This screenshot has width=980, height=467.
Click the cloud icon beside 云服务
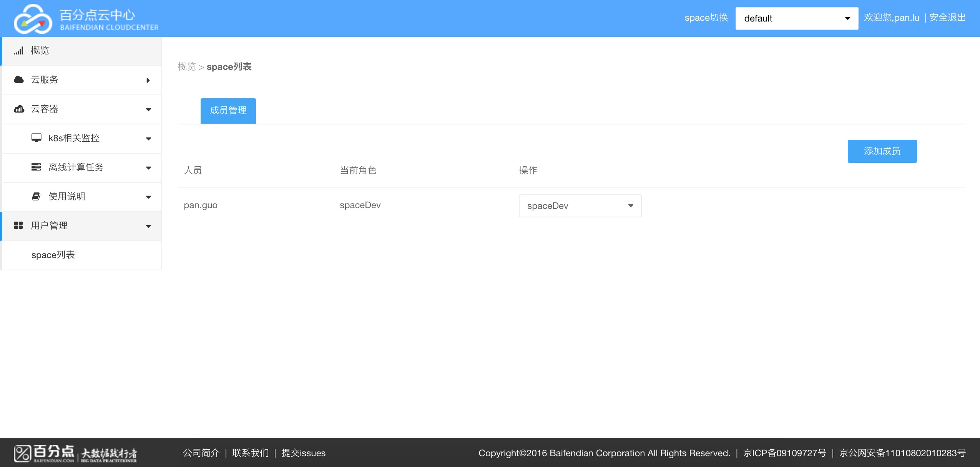[18, 79]
